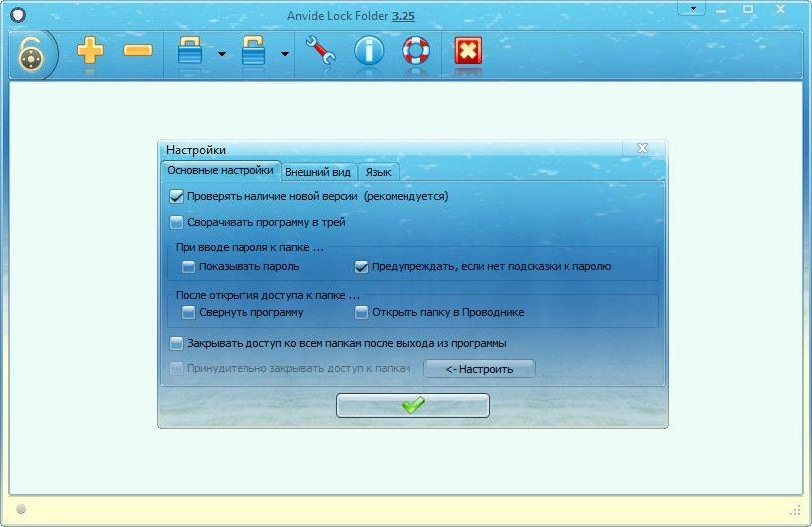Image resolution: width=812 pixels, height=527 pixels.
Task: Click the open padlock program icon
Action: tap(31, 54)
